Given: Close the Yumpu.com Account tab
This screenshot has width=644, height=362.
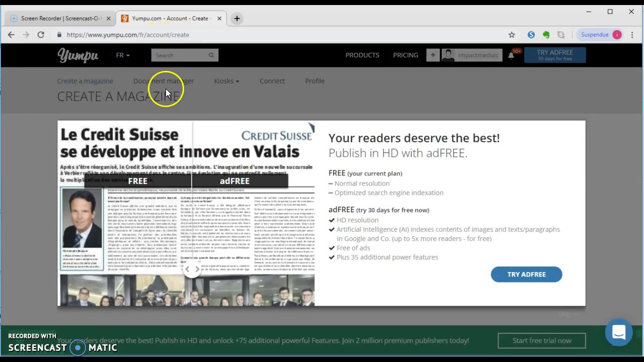Looking at the screenshot, I should click(x=219, y=19).
